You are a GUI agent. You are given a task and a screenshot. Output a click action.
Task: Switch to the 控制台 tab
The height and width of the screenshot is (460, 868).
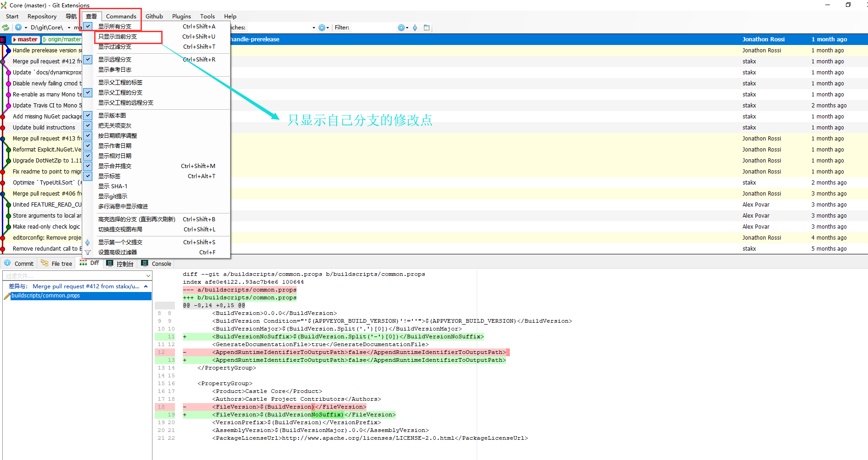[x=120, y=264]
